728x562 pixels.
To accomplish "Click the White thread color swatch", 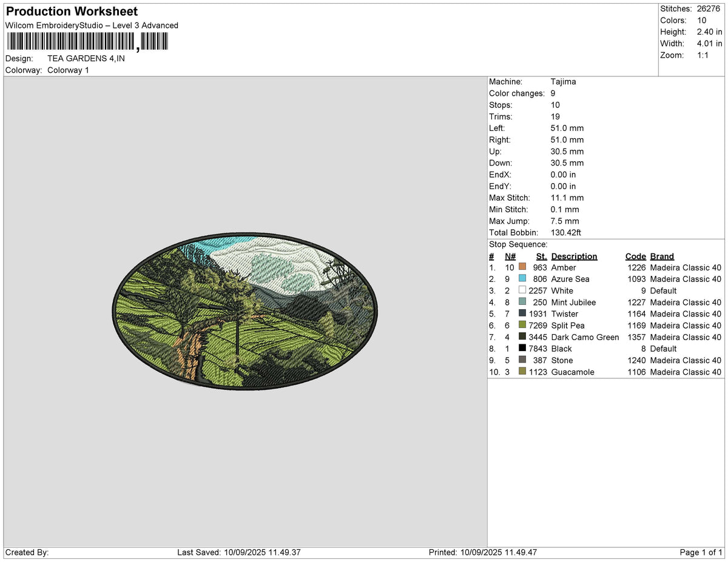I will (x=522, y=290).
